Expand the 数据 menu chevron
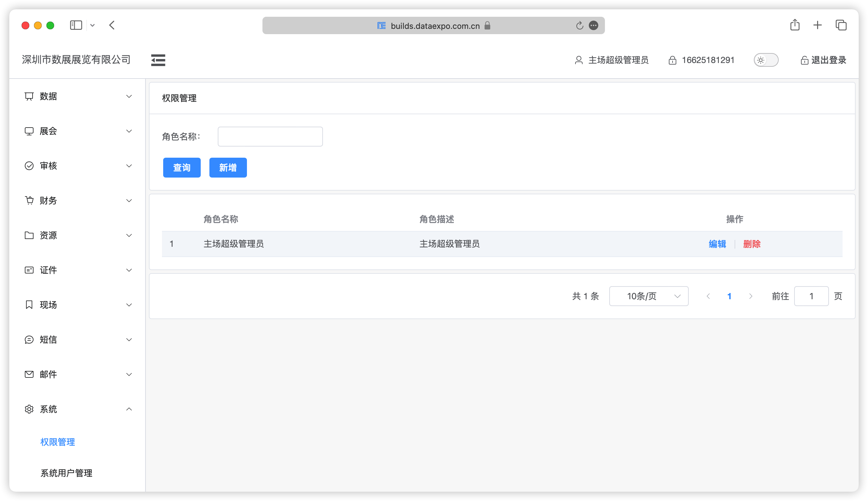 click(x=129, y=96)
